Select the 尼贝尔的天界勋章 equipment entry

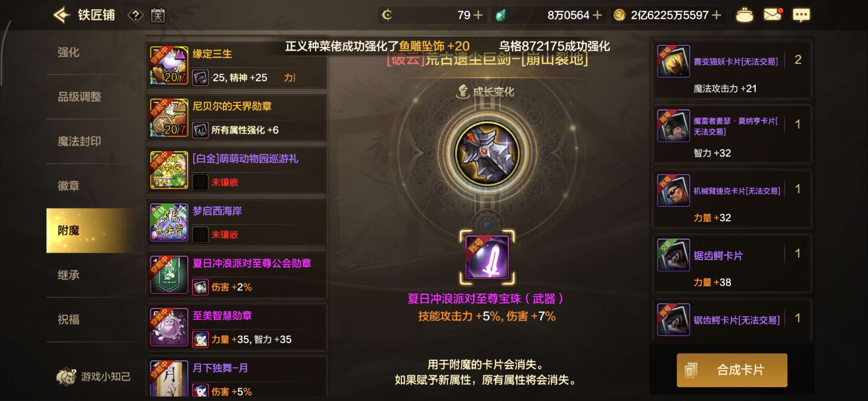(x=236, y=118)
